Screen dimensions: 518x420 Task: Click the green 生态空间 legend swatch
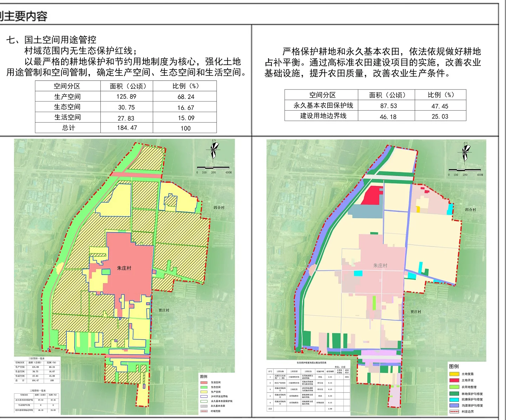coord(204,387)
